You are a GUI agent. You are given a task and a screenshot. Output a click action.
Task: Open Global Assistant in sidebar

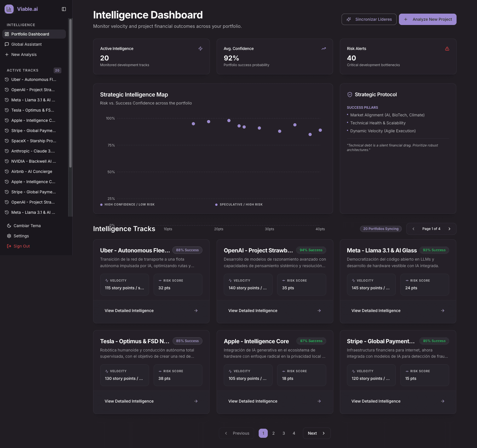pos(34,44)
